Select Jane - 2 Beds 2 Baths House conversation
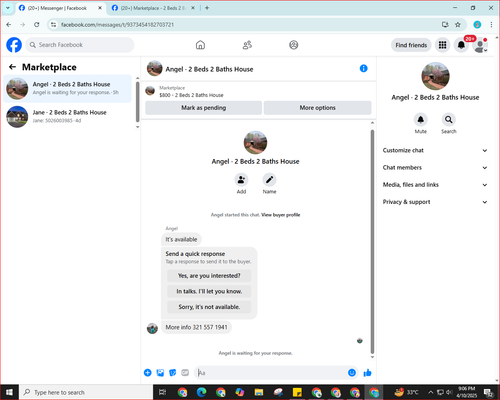 [x=68, y=117]
